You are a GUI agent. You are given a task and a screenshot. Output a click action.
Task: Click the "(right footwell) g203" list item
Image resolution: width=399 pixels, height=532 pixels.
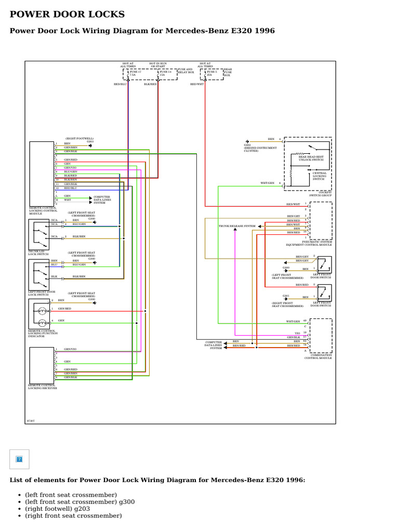57,509
